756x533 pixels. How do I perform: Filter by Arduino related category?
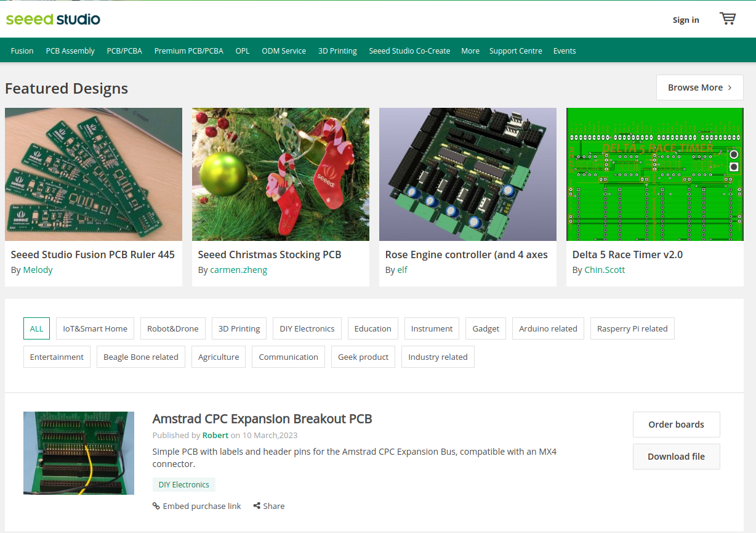click(548, 328)
